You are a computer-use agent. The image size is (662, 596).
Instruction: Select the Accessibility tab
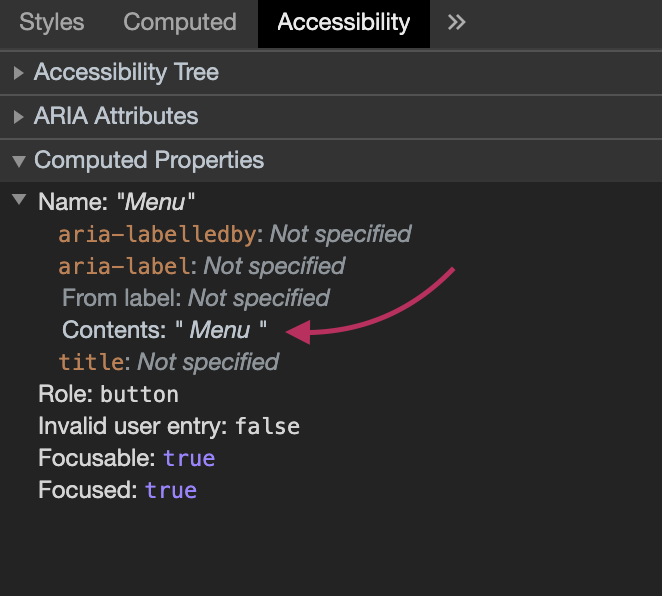tap(344, 23)
